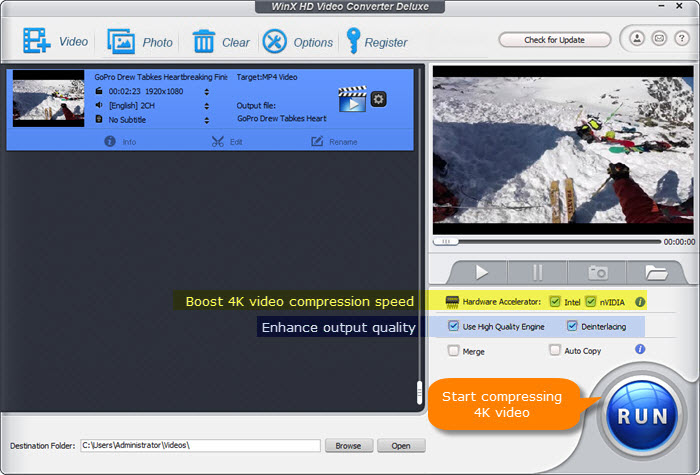
Task: Open the Edit scissors tool
Action: [x=227, y=142]
